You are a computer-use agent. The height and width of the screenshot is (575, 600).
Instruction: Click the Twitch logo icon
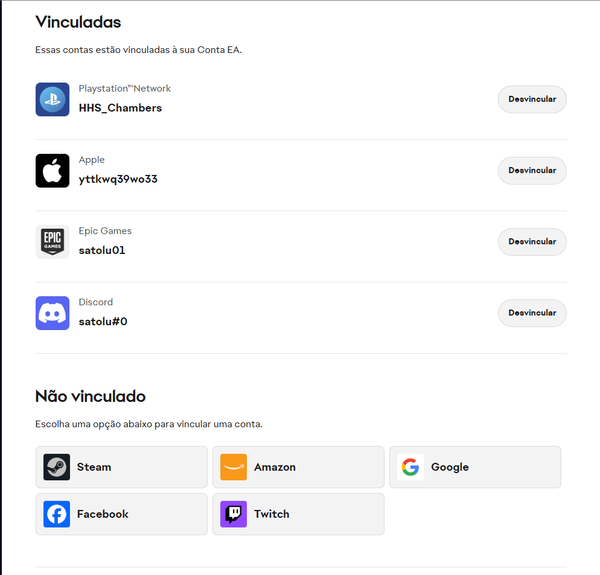click(233, 514)
